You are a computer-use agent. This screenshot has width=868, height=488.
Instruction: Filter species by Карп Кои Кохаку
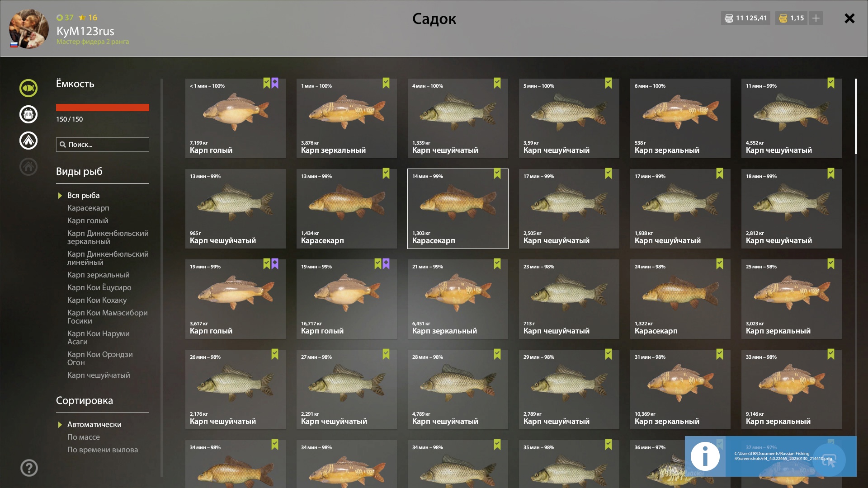point(97,300)
